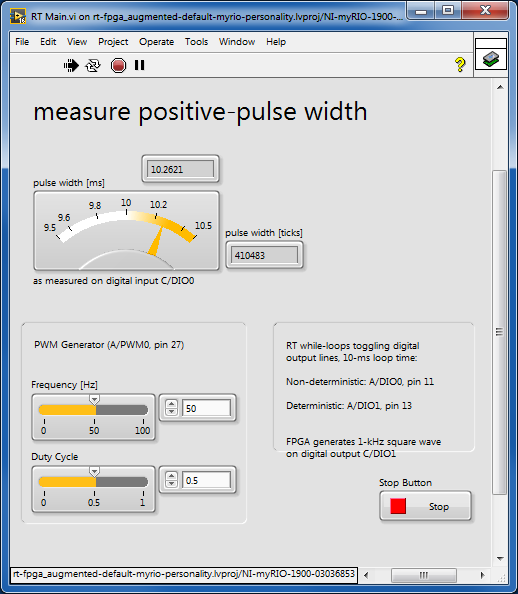Open the Window menu
This screenshot has height=594, width=518.
[x=237, y=42]
